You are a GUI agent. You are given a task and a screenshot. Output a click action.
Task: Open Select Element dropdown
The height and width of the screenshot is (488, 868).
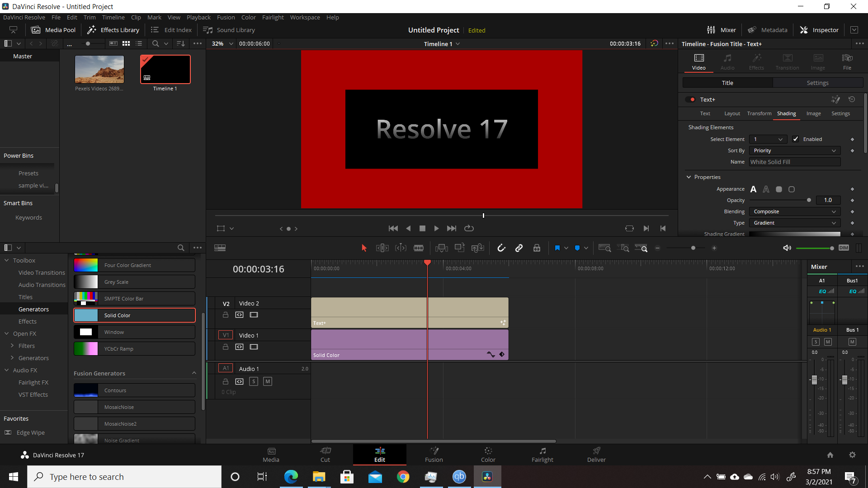(768, 139)
